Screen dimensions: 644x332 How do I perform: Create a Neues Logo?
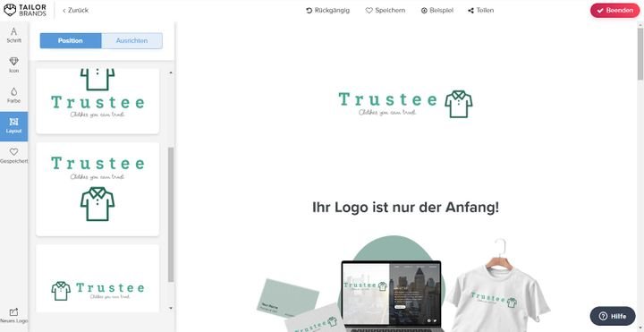pos(14,316)
